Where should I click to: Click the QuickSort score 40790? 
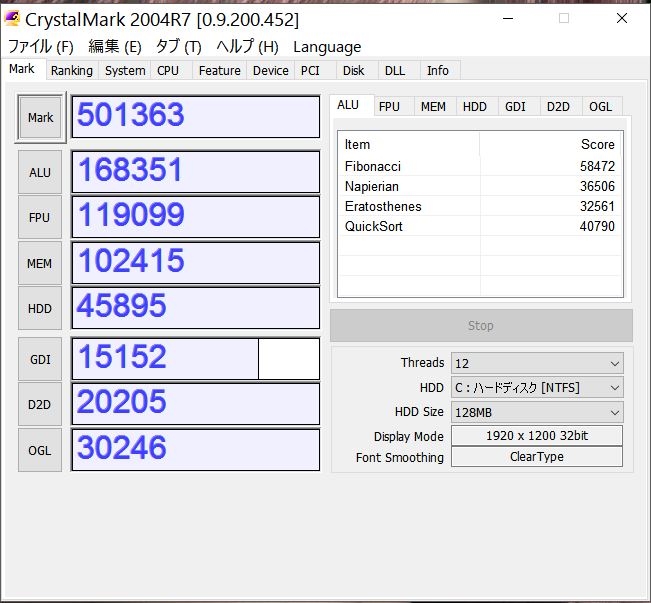[597, 226]
